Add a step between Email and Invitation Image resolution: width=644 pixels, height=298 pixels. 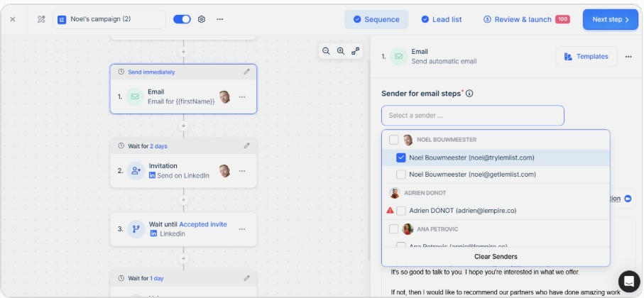[184, 126]
